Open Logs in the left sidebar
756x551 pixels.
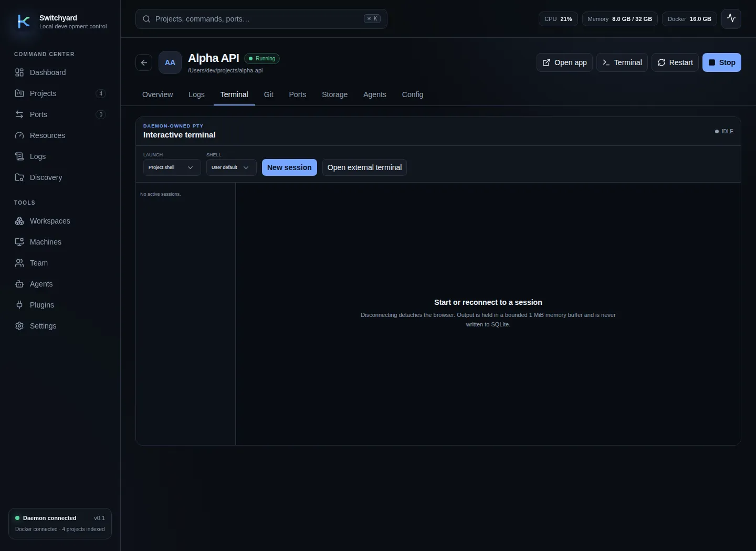pos(60,156)
